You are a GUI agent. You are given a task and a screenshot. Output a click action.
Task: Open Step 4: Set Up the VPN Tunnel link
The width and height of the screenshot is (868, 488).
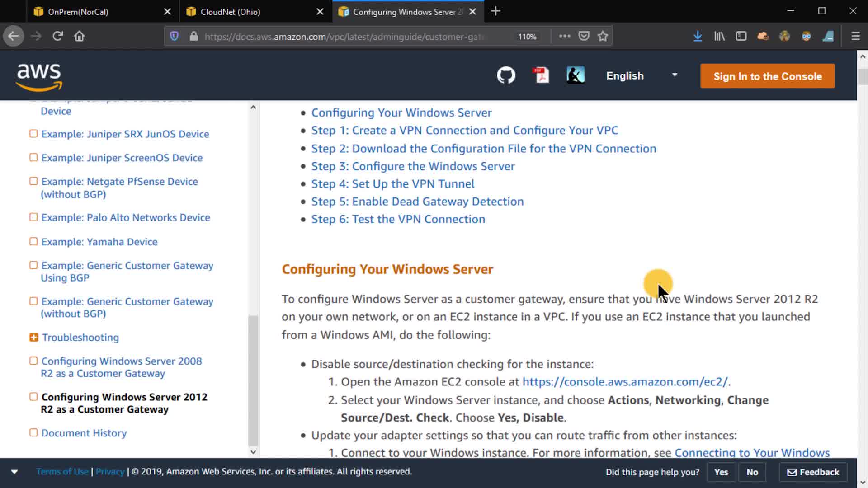tap(392, 183)
